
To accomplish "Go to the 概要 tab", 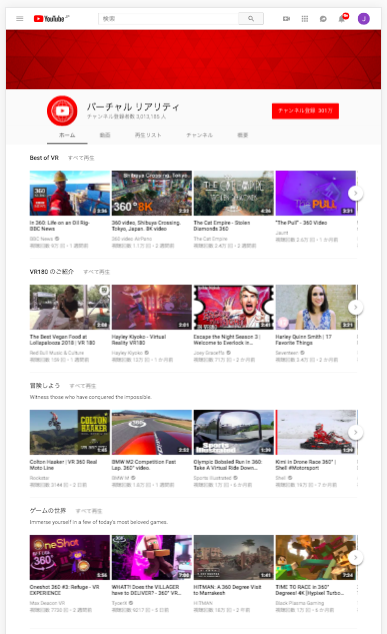I will (243, 135).
